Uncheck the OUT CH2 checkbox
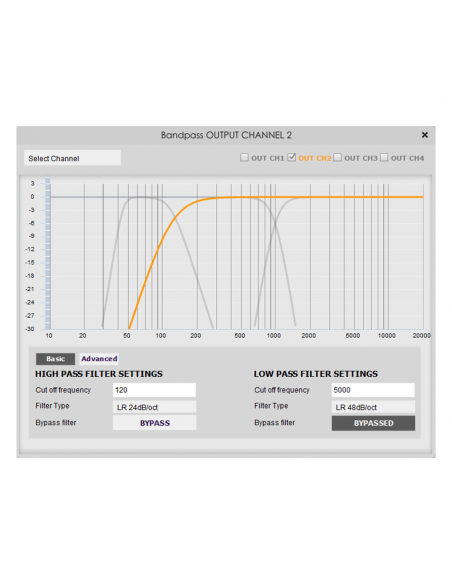Image resolution: width=452 pixels, height=584 pixels. tap(292, 158)
